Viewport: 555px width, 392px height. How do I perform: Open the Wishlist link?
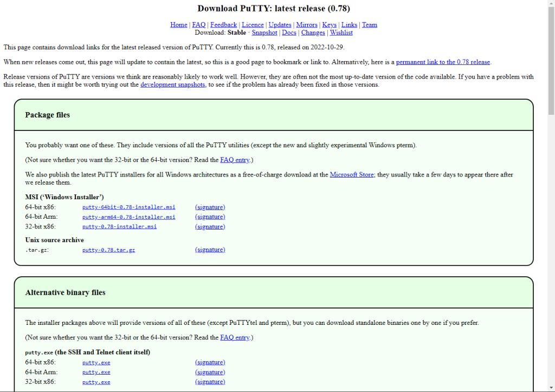[341, 32]
